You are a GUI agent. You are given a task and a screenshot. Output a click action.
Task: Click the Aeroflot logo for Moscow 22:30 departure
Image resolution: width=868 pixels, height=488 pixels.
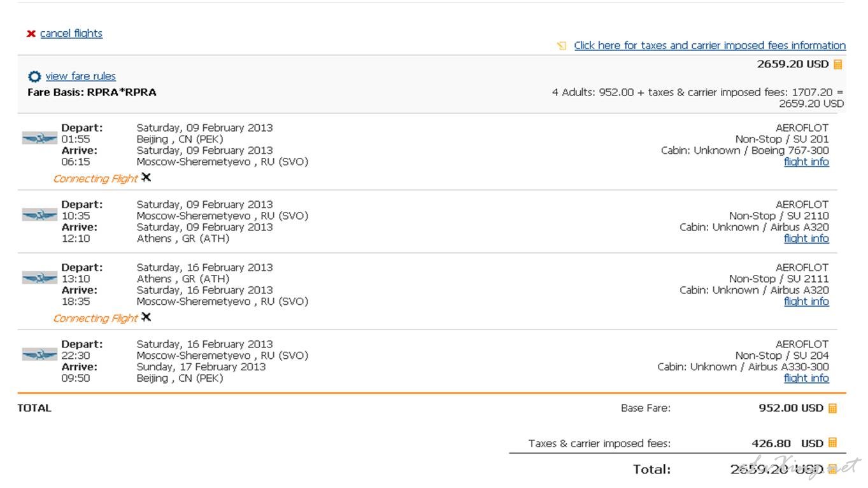click(x=39, y=354)
